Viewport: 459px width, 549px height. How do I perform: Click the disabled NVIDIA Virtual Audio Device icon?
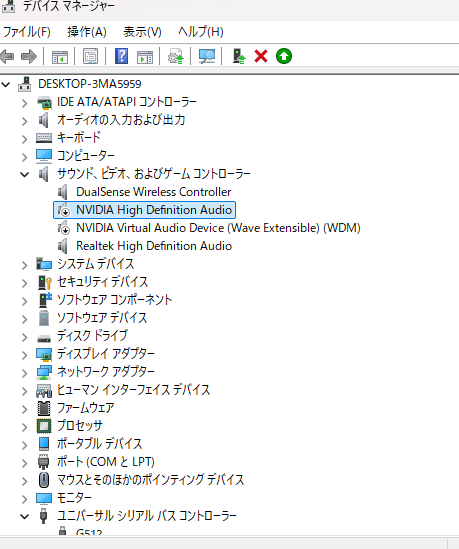coord(63,228)
